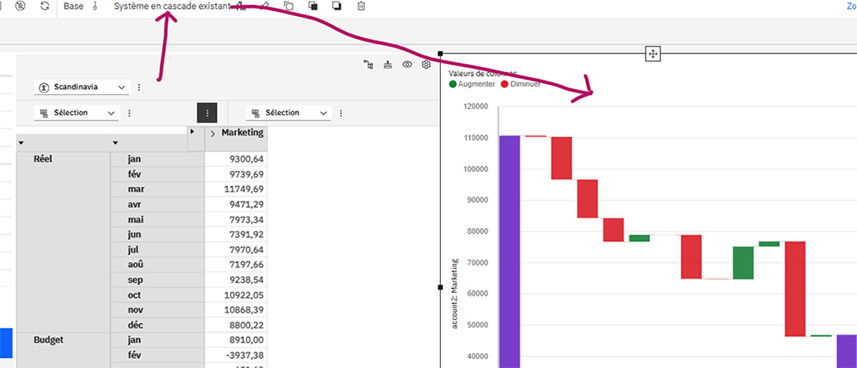Open cube view settings hexagon icon

426,65
